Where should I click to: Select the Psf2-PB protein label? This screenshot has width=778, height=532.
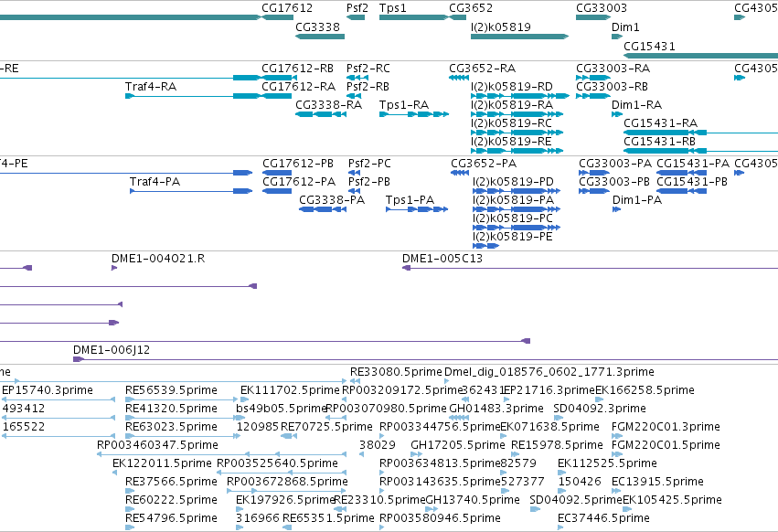(368, 182)
